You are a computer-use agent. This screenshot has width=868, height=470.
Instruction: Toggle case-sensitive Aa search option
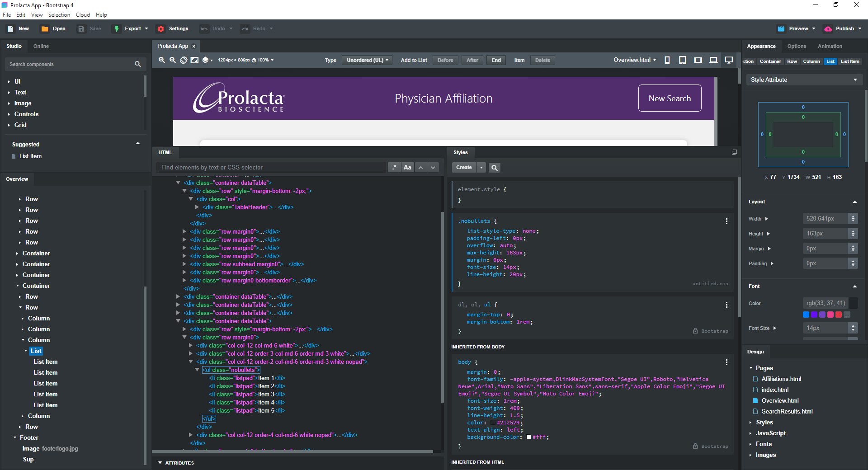click(x=407, y=168)
